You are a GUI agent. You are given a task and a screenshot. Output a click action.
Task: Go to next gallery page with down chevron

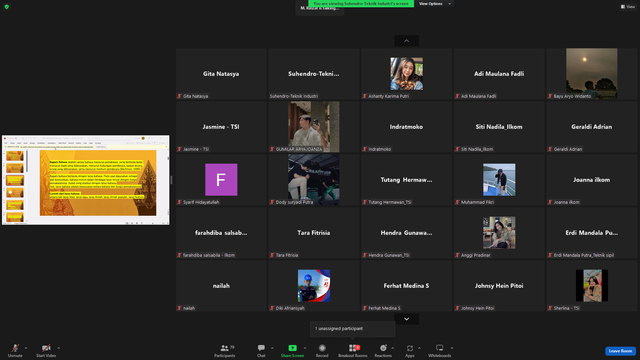[x=407, y=319]
